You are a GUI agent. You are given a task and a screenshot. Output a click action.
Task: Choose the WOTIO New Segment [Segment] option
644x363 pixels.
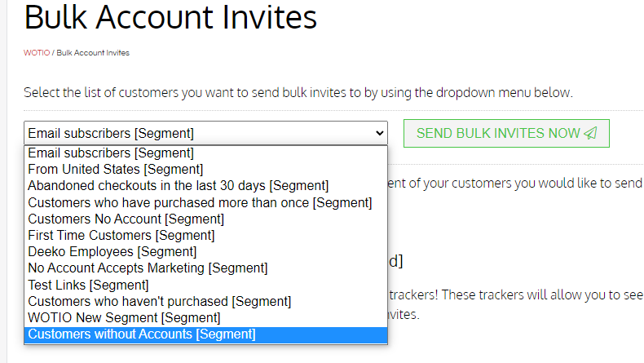pyautogui.click(x=205, y=318)
